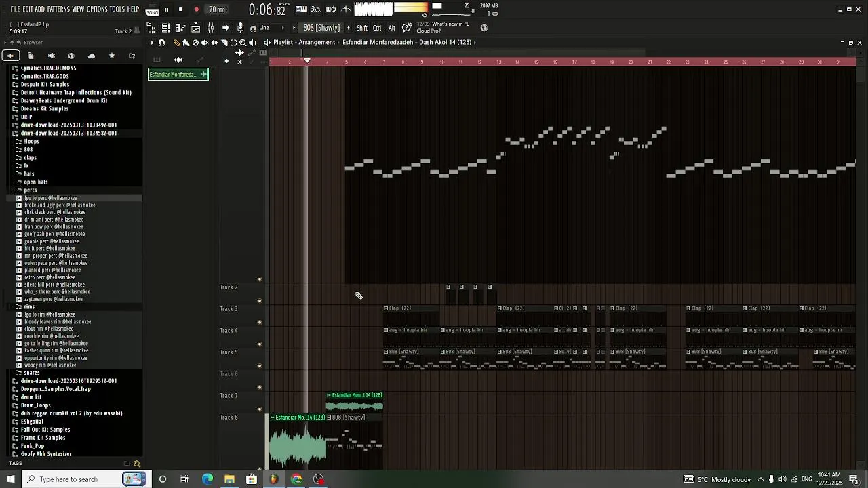Select the Paint brush tool in Playlist
This screenshot has height=488, width=868.
pos(186,43)
